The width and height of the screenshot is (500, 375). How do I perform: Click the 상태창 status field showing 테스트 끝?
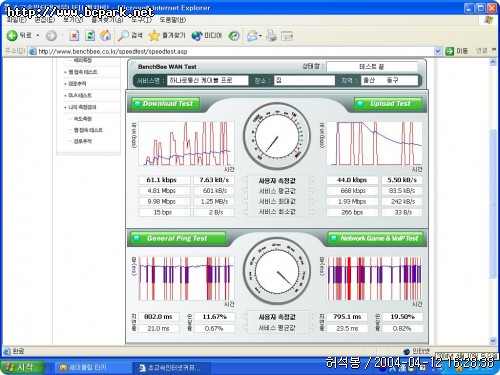[372, 66]
